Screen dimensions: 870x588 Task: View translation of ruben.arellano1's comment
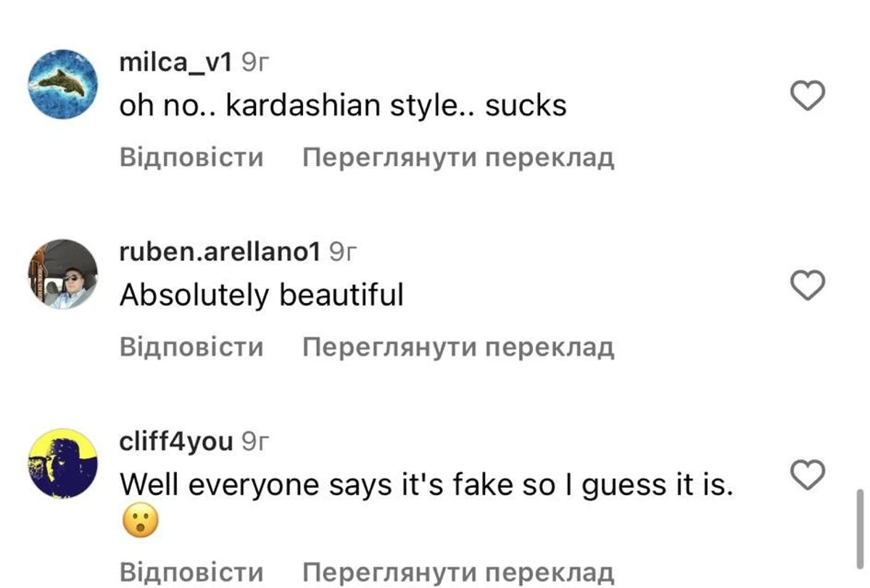(458, 347)
